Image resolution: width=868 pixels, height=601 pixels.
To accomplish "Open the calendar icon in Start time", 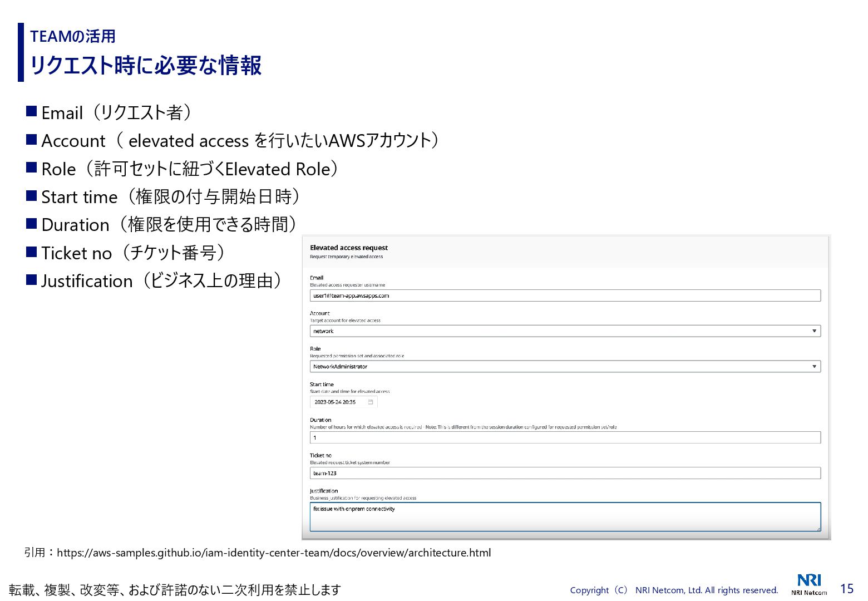I will (371, 402).
